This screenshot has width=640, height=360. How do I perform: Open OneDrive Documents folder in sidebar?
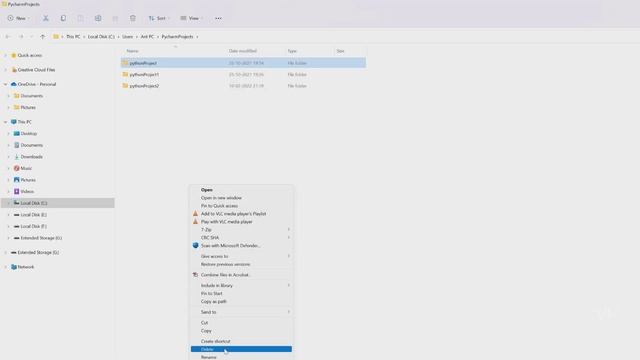pos(31,96)
